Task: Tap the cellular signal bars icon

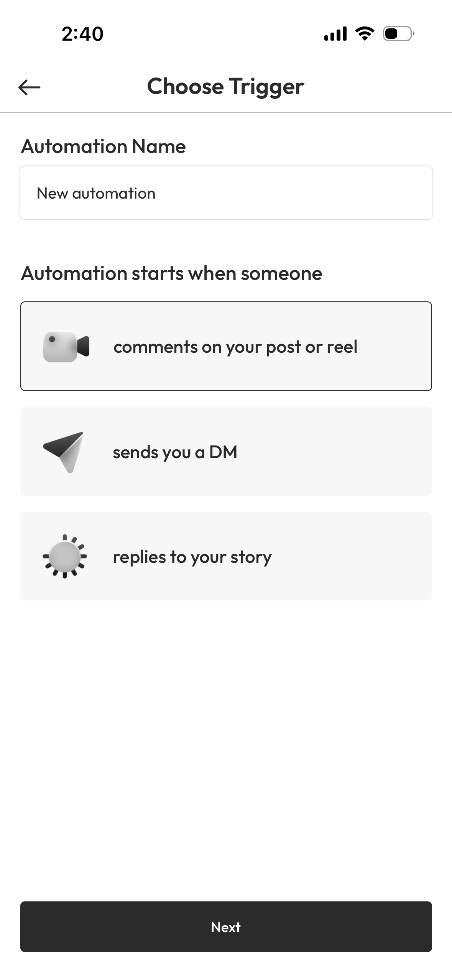Action: pyautogui.click(x=335, y=34)
